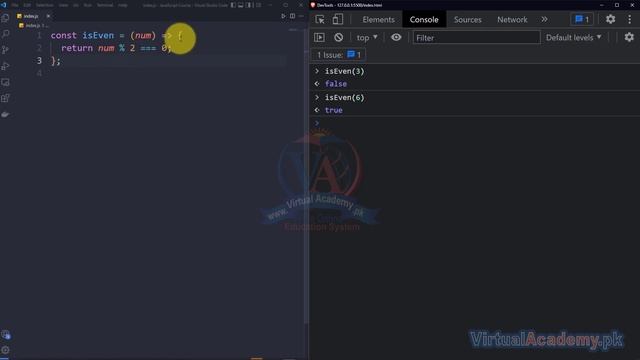Toggle the console sidebar

[320, 38]
